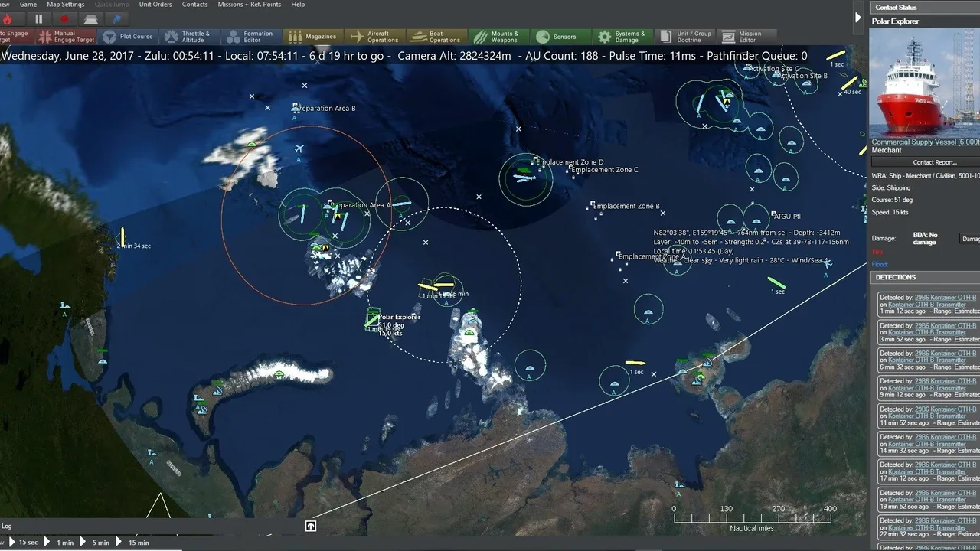
Task: Collapse the Contact Status side panel
Action: point(857,18)
